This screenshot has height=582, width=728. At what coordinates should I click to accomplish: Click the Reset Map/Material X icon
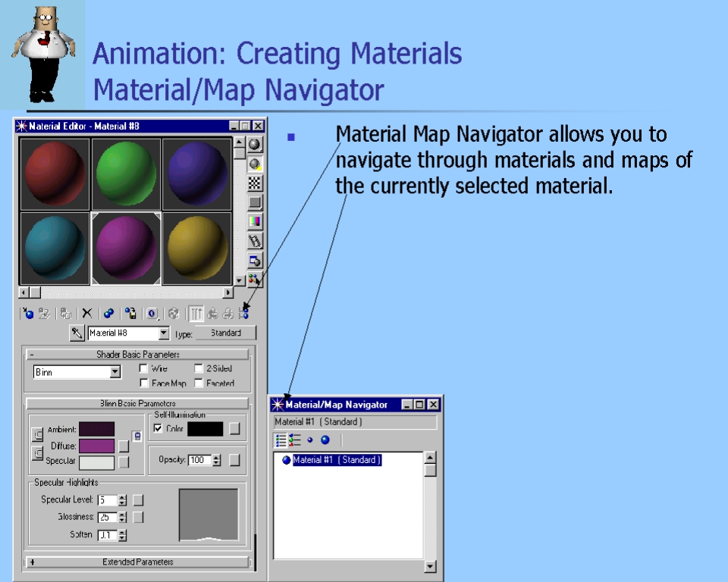point(87,313)
